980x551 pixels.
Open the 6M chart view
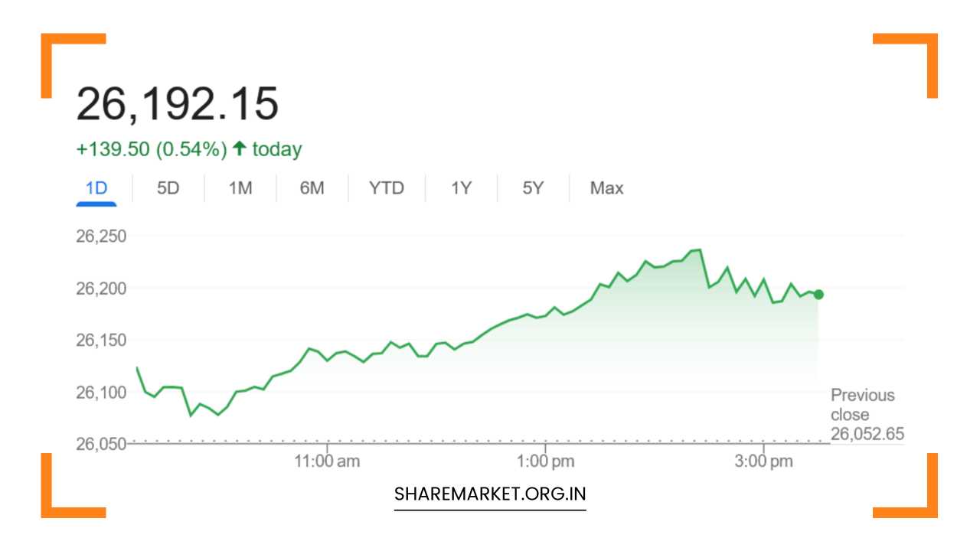[312, 187]
